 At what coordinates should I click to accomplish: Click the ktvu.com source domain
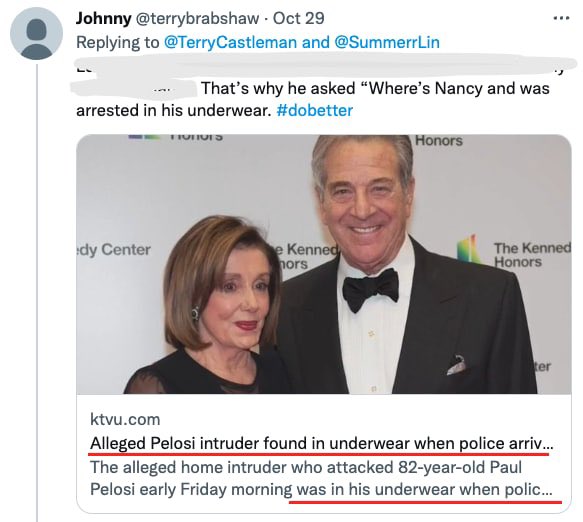point(125,419)
